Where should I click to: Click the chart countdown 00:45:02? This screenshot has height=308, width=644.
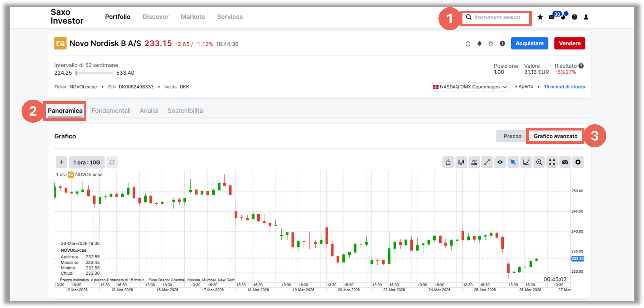tap(555, 279)
